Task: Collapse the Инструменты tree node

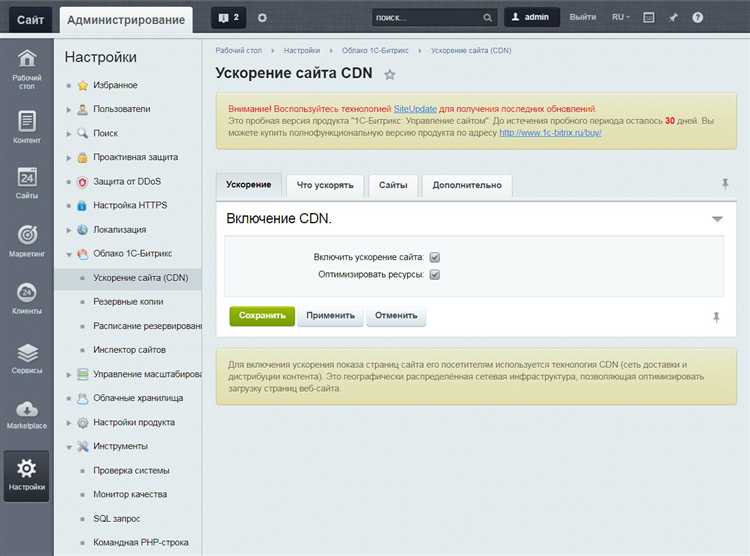Action: [x=68, y=447]
